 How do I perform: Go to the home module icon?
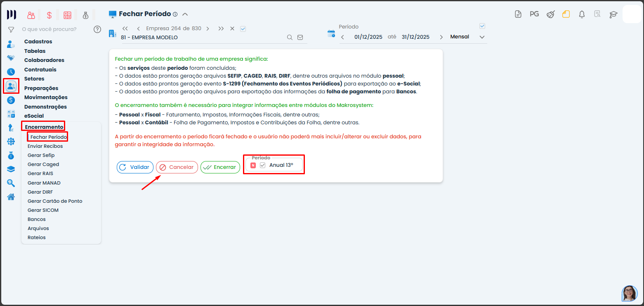pyautogui.click(x=11, y=197)
